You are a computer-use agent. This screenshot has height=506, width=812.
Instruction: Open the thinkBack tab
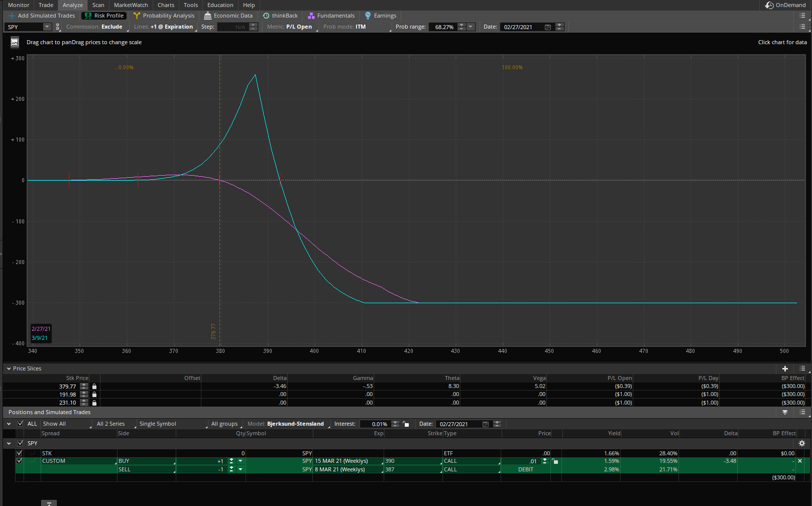pyautogui.click(x=280, y=16)
